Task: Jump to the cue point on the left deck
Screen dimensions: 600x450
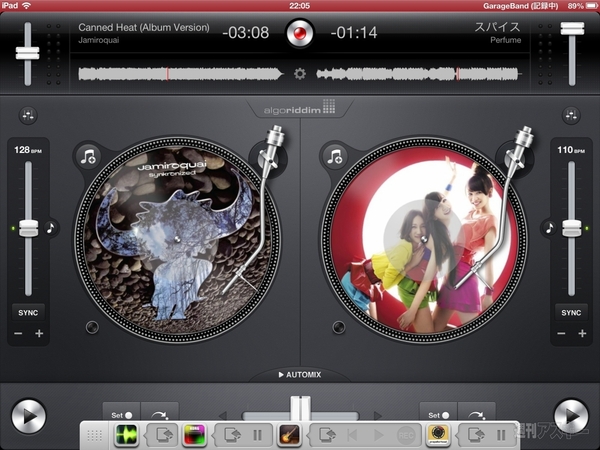Action: click(160, 414)
